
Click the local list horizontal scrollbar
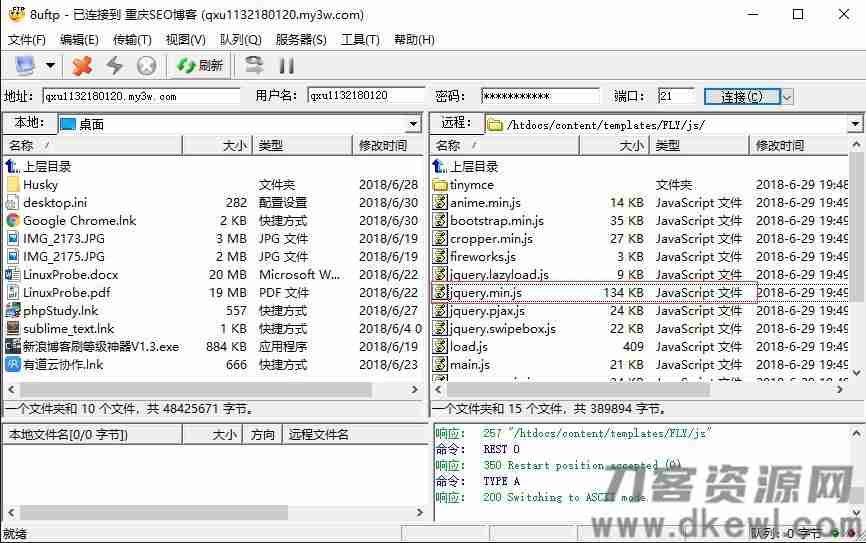(196, 389)
